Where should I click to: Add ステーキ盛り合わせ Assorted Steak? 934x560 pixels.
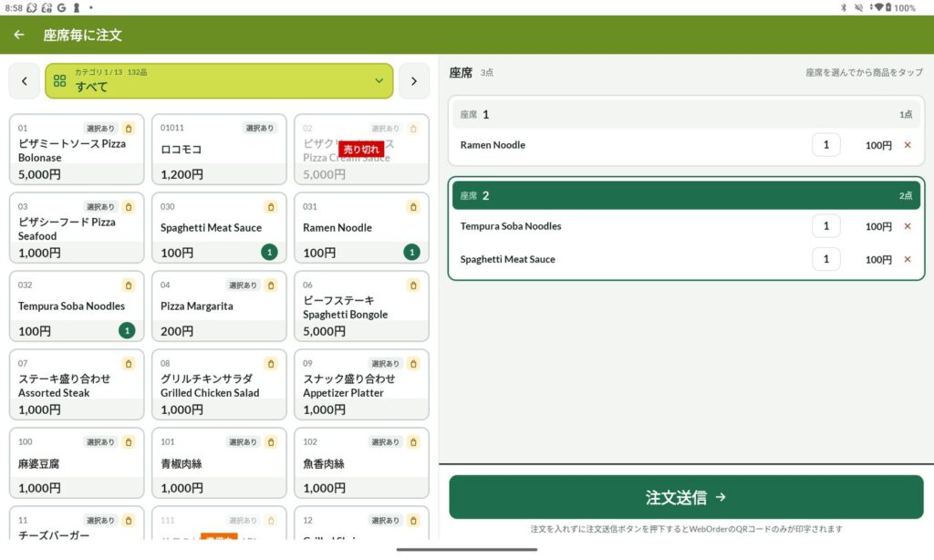pos(77,385)
